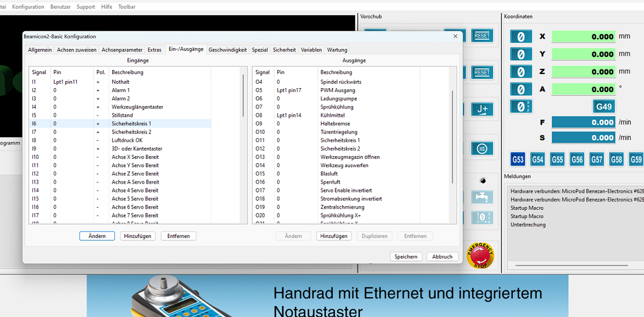Switch to G57 coordinate system

click(597, 159)
